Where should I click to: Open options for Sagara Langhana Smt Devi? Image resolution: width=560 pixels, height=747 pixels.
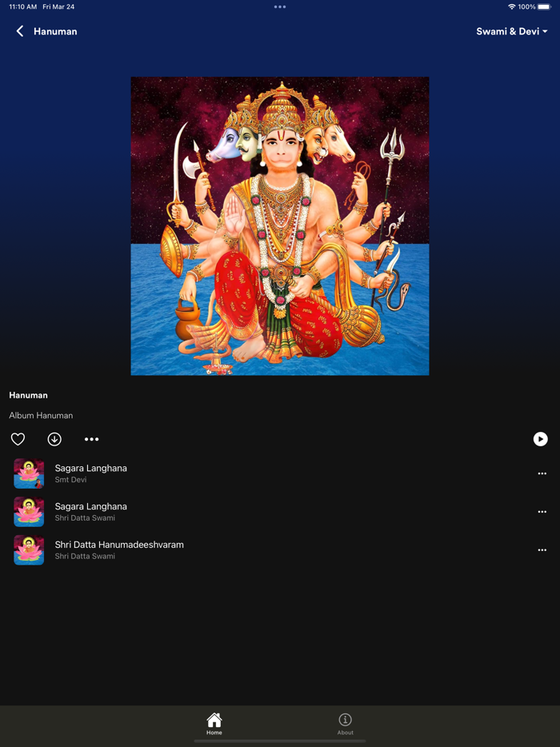(542, 473)
